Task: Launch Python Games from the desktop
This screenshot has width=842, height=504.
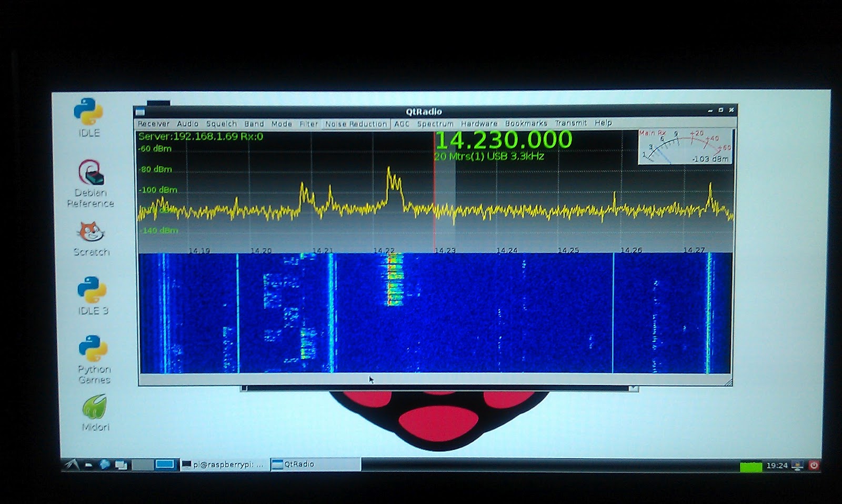Action: (94, 360)
